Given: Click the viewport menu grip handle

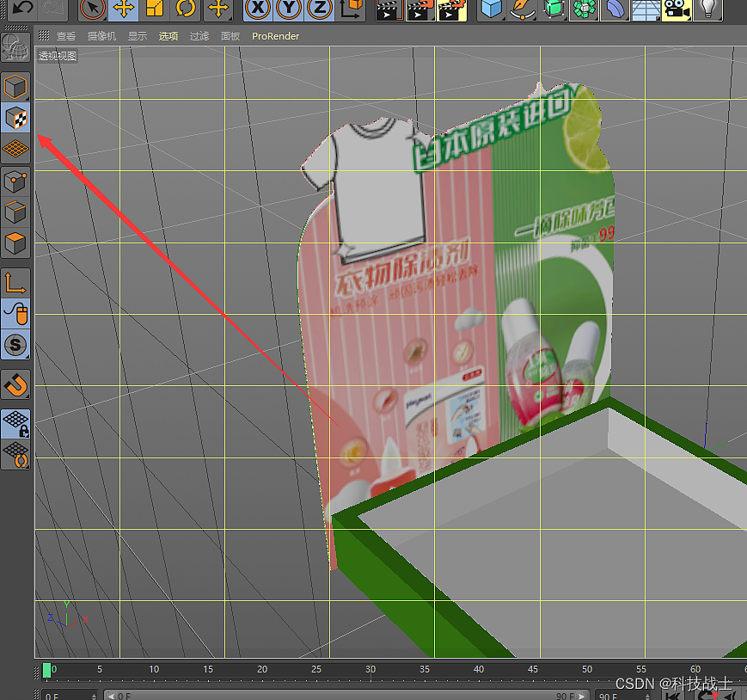Looking at the screenshot, I should point(44,36).
